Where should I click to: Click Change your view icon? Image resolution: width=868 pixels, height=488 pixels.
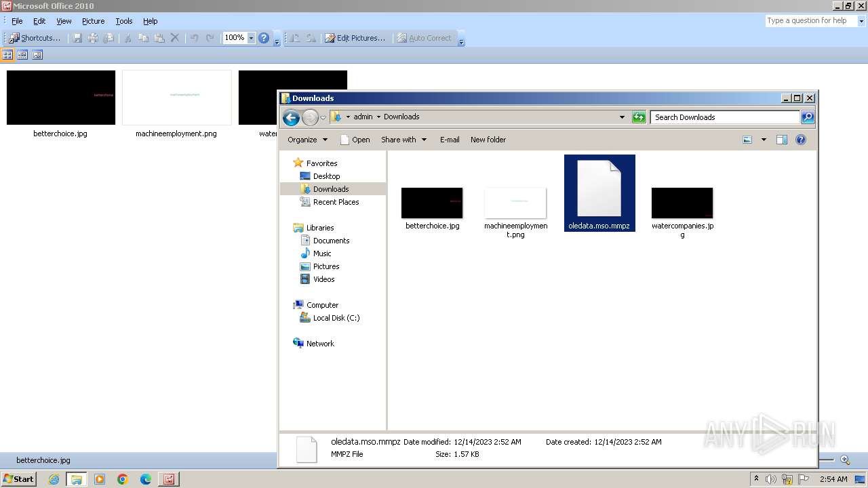(x=747, y=140)
